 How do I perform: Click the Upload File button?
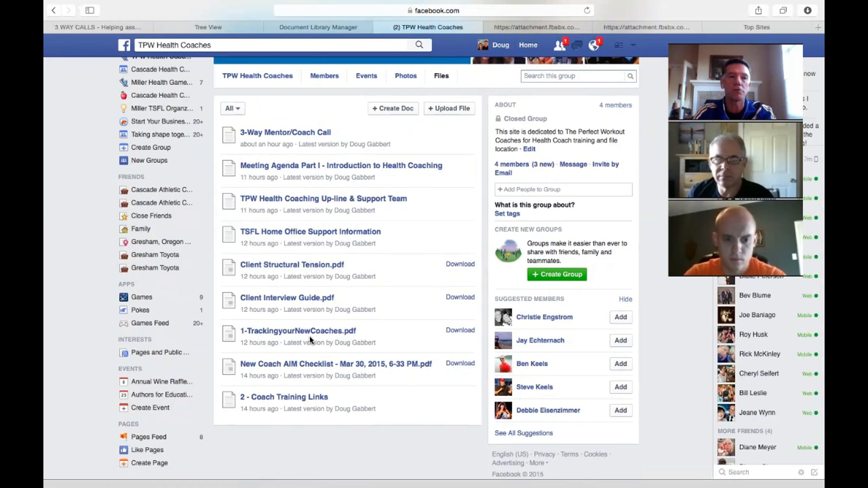tap(449, 108)
